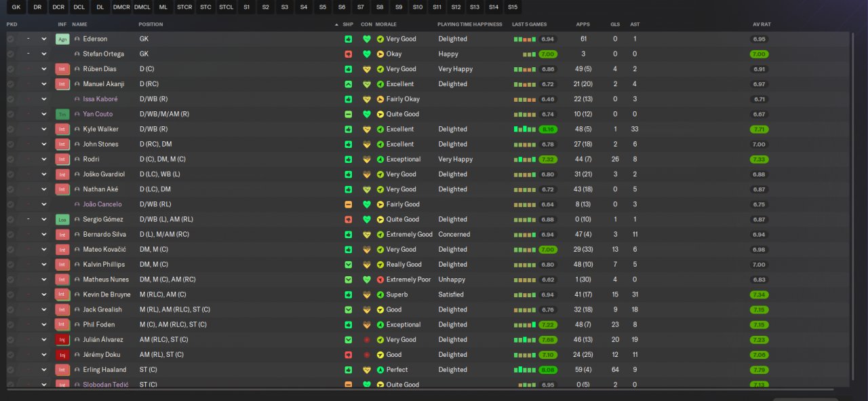Expand the selection dropdown for Manuel Akanji
Viewport: 868px width, 401px height.
[44, 84]
